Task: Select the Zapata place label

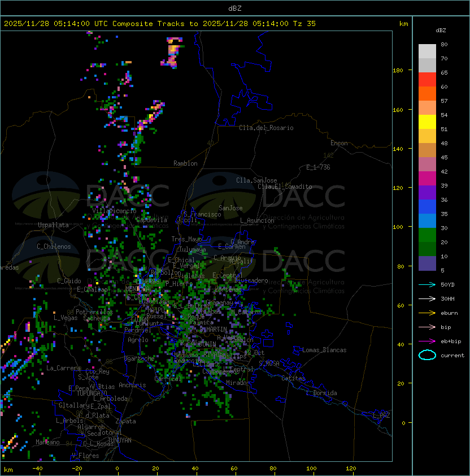Action: click(125, 421)
